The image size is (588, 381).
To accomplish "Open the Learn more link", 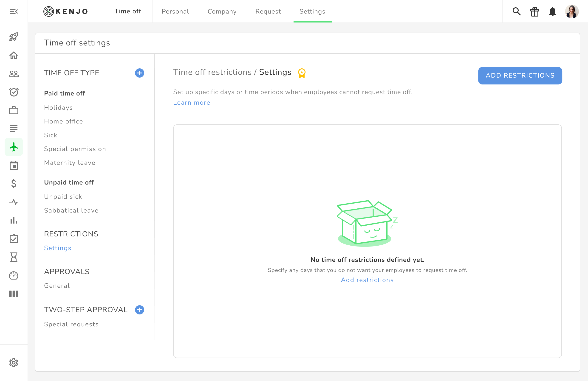I will tap(192, 102).
